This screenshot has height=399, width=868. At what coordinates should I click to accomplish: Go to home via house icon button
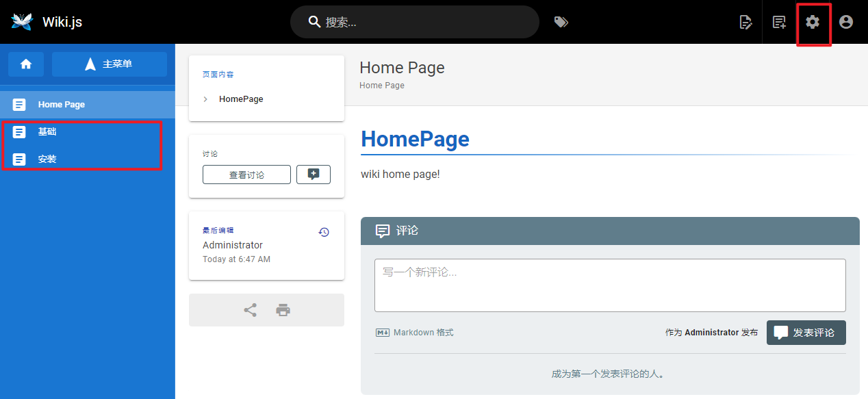coord(26,64)
